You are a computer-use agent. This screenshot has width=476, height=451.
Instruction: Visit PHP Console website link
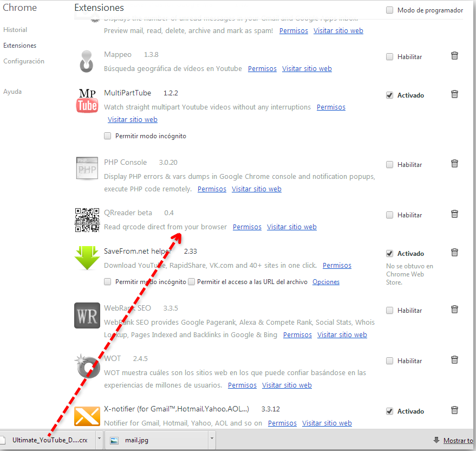click(257, 189)
